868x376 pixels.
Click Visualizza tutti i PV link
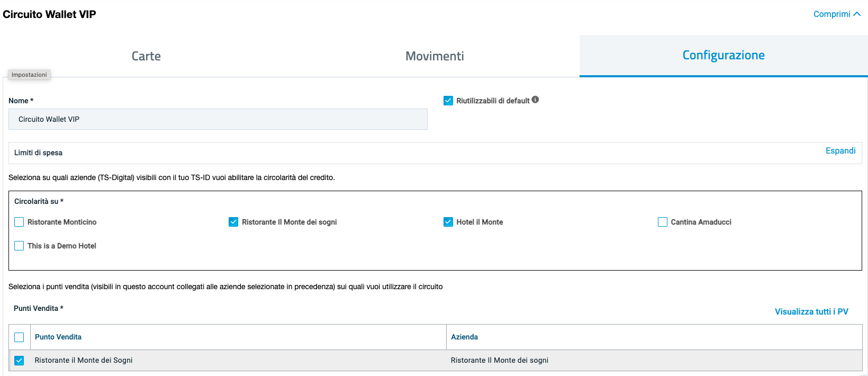811,311
